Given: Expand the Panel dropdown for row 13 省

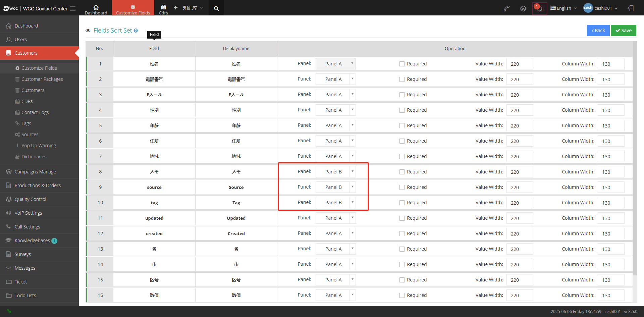Looking at the screenshot, I should pos(335,249).
